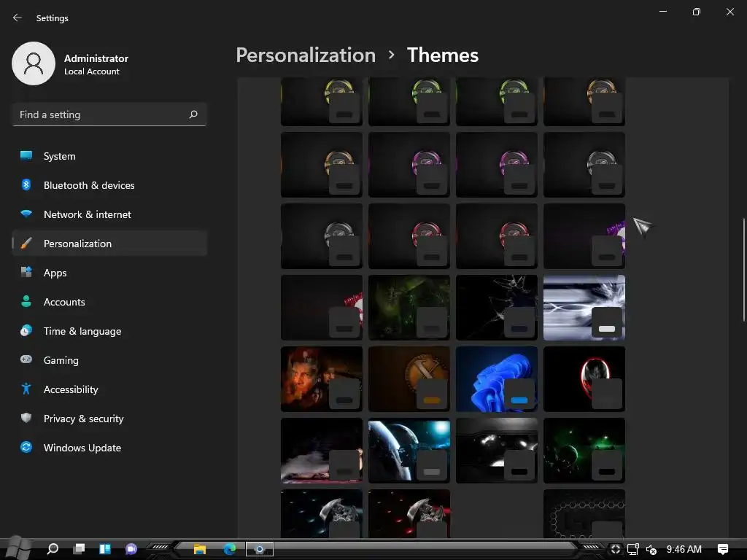Click the active Settings taskbar button
This screenshot has height=560, width=747.
pyautogui.click(x=260, y=549)
